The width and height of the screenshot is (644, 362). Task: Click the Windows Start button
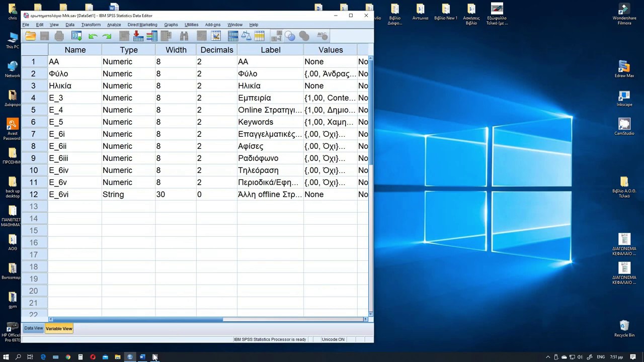click(6, 357)
